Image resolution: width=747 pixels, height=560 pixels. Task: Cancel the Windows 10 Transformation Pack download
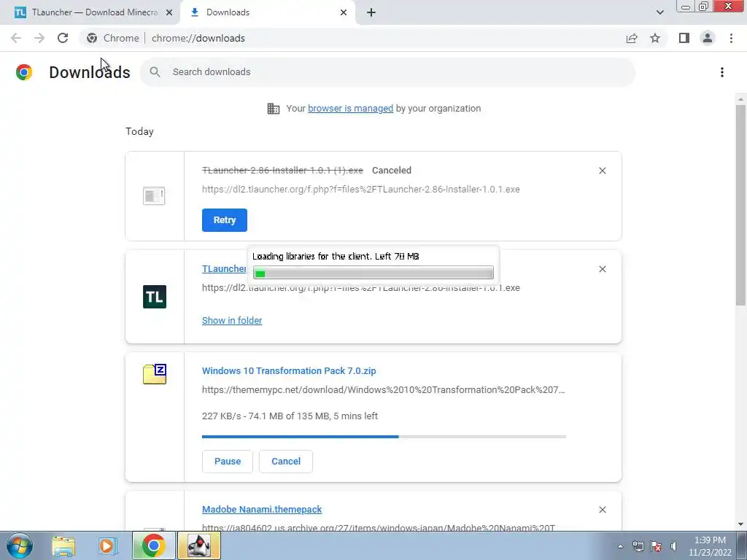pyautogui.click(x=286, y=462)
